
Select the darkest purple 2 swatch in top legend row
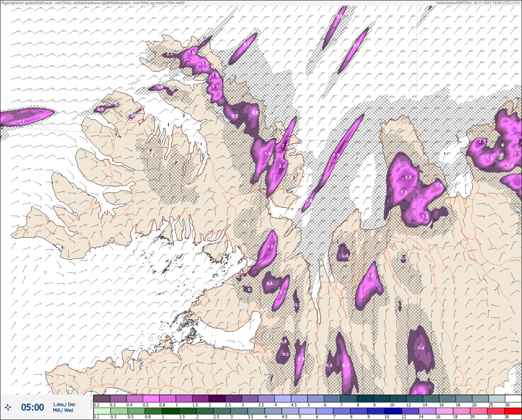point(217,398)
